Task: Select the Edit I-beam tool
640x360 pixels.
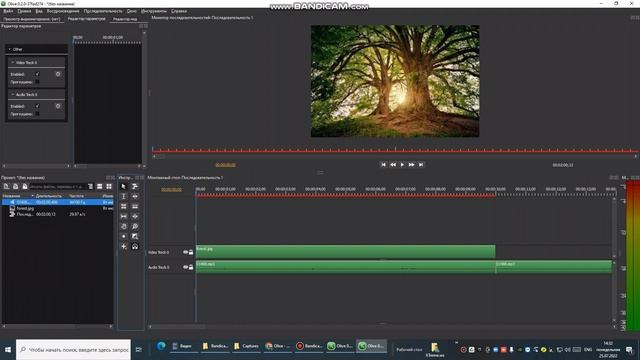Action: pyautogui.click(x=124, y=196)
